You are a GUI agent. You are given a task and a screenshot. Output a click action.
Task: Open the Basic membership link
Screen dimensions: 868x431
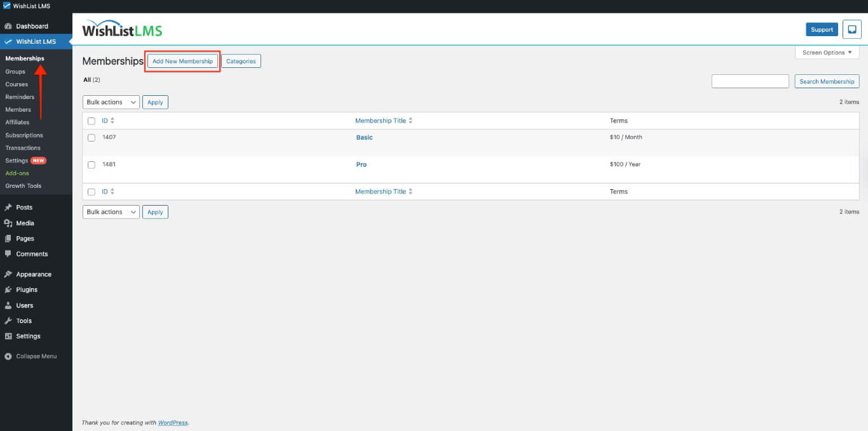(x=364, y=137)
